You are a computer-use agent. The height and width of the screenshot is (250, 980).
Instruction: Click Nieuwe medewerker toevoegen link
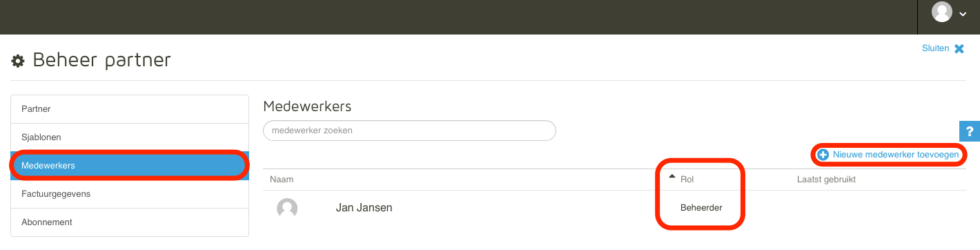[x=896, y=155]
